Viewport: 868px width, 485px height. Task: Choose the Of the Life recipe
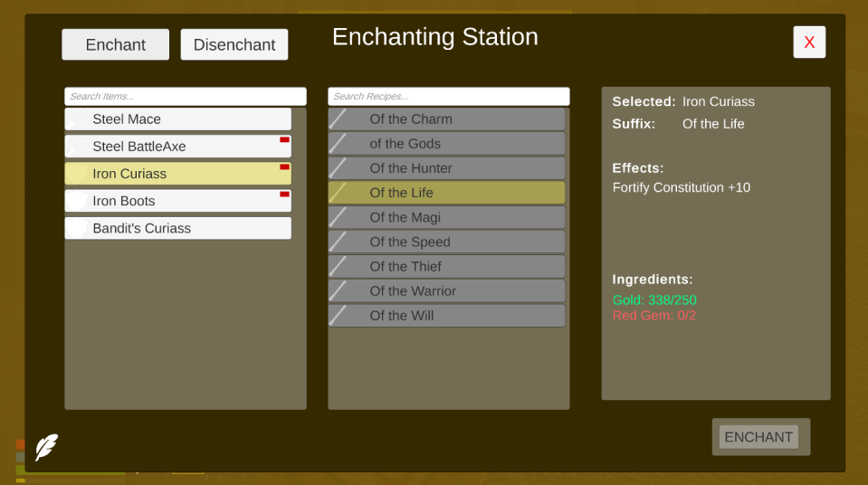click(x=446, y=193)
